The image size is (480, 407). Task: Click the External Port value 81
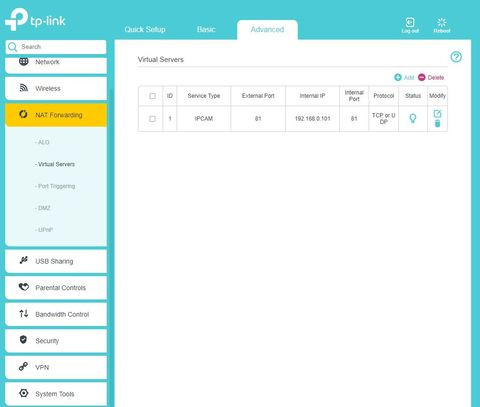pos(258,119)
